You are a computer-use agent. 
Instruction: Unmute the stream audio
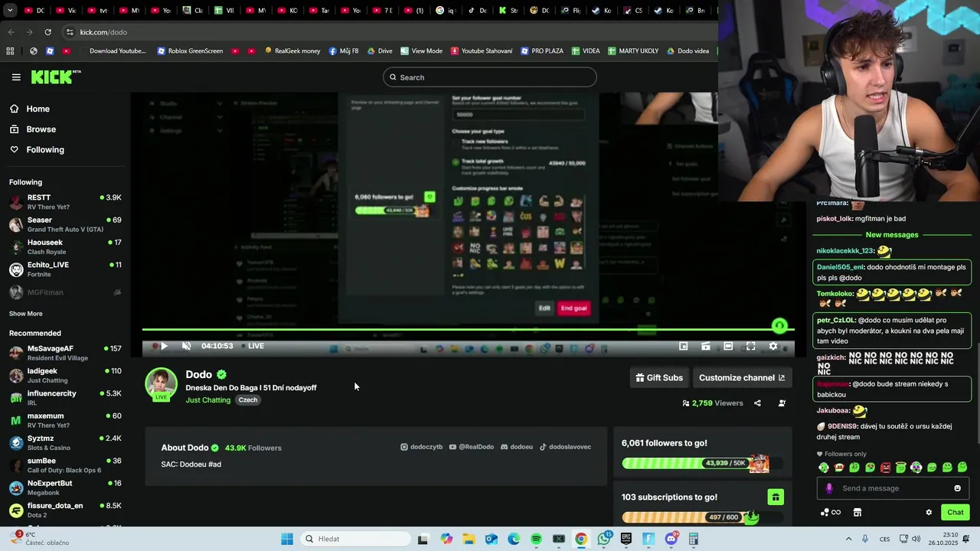click(186, 346)
